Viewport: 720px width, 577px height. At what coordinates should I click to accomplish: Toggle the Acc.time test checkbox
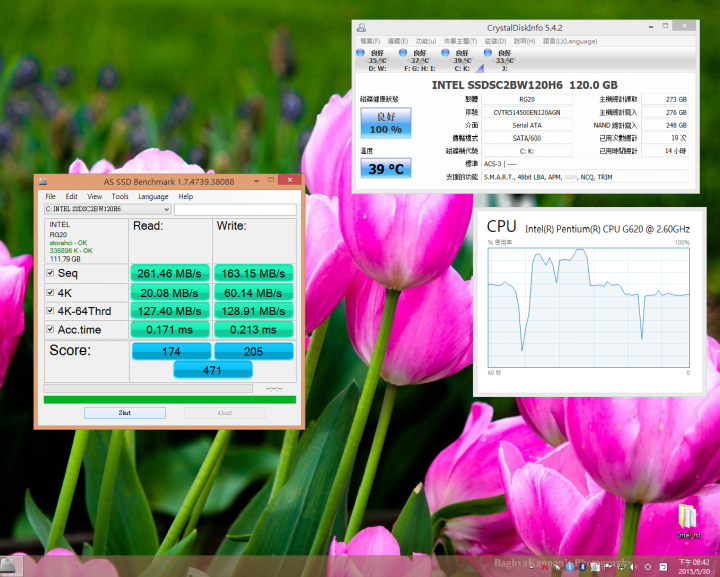[50, 329]
